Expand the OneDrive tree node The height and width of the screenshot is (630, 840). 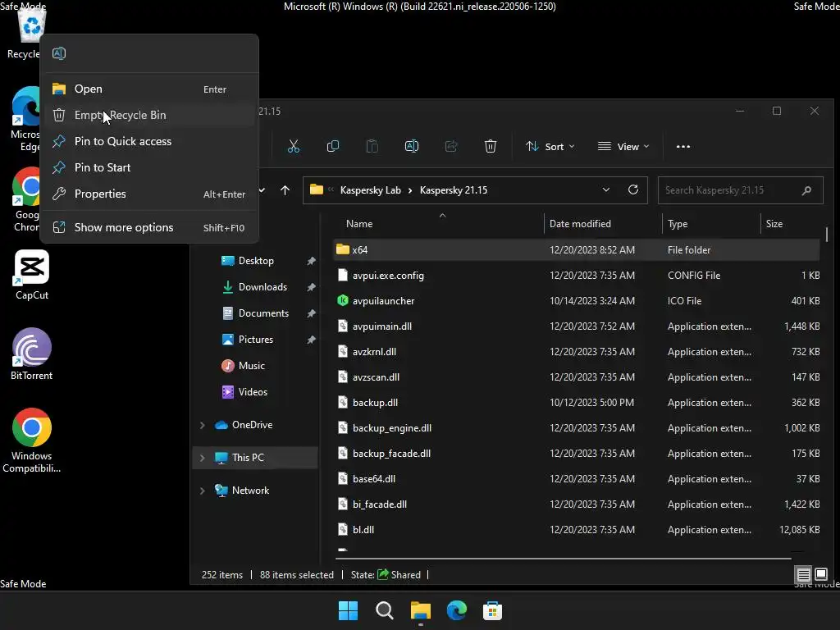point(203,426)
